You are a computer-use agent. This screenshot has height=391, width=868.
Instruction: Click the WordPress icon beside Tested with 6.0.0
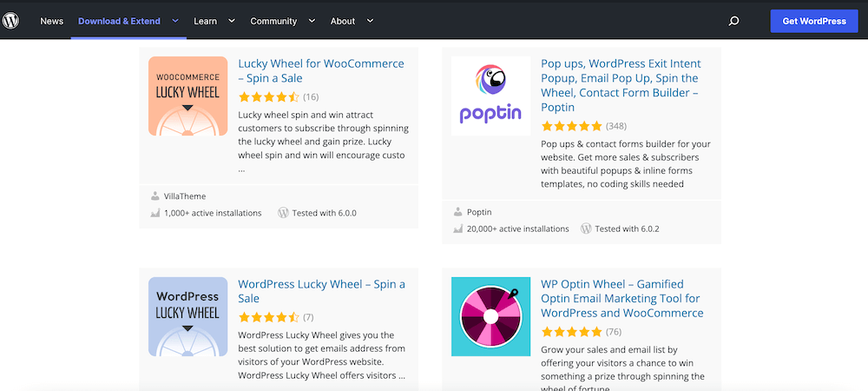pyautogui.click(x=284, y=213)
